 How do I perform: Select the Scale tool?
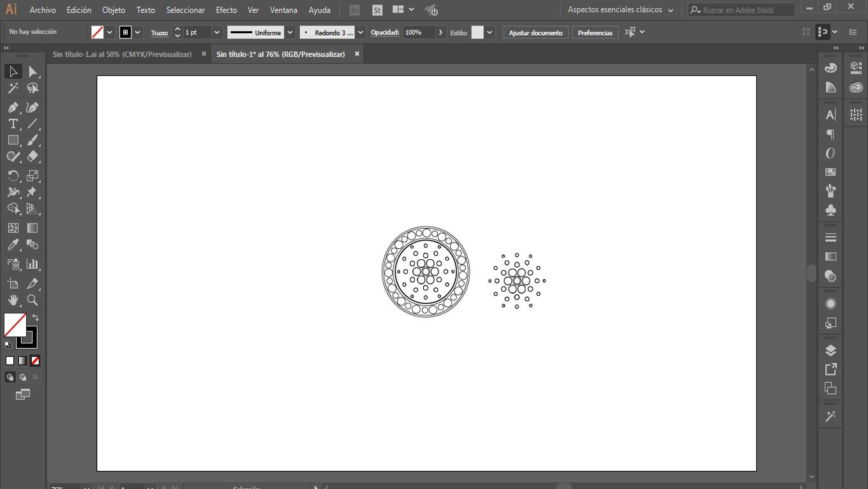[x=33, y=176]
